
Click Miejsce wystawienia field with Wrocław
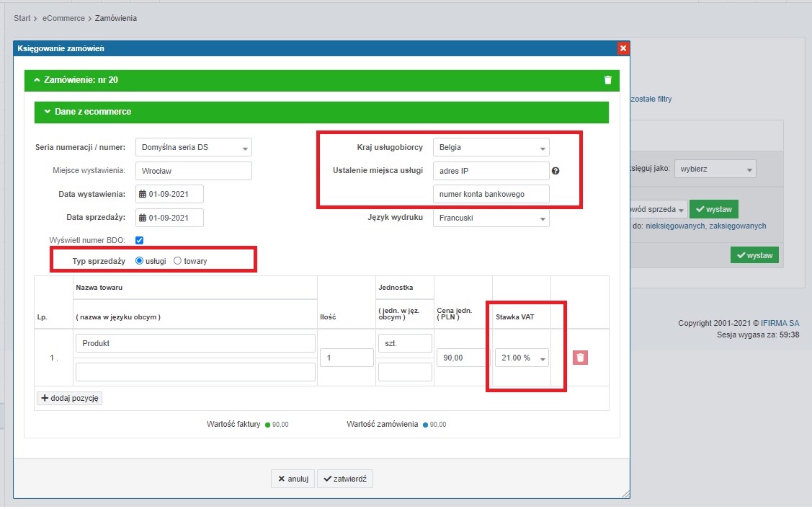coord(194,171)
